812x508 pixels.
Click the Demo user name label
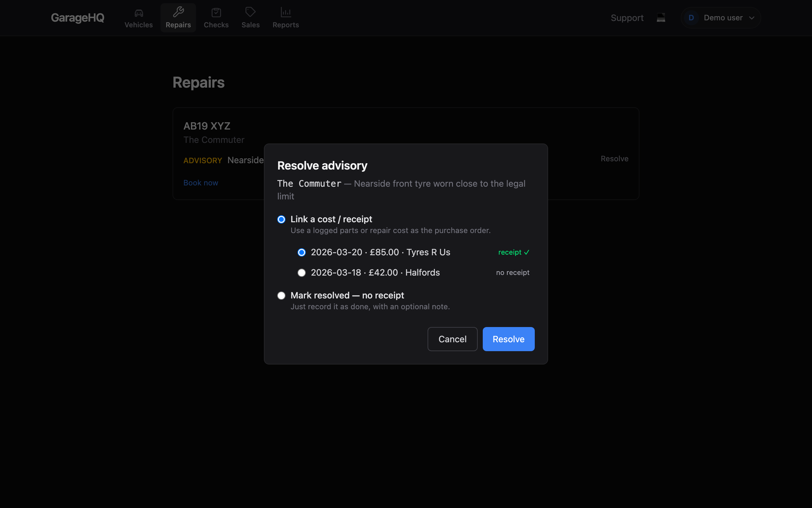tap(723, 18)
